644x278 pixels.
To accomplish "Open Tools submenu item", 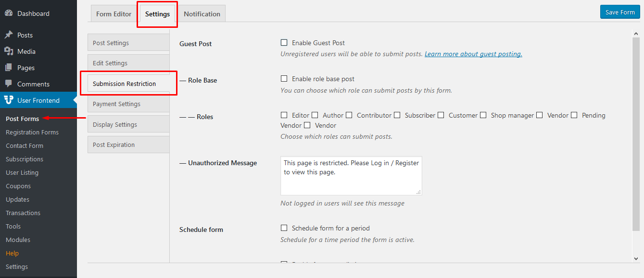I will [x=13, y=226].
